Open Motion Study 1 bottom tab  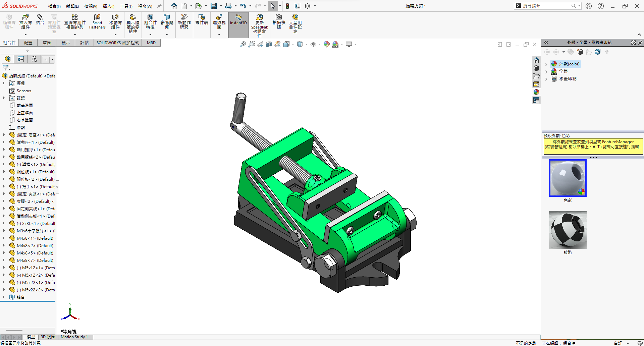[x=74, y=337]
